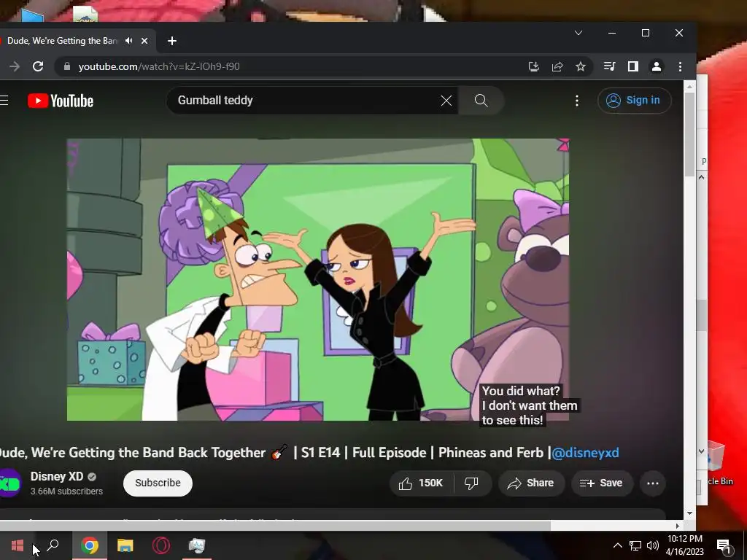
Task: Expand the Chrome tab search chevron
Action: [x=578, y=33]
